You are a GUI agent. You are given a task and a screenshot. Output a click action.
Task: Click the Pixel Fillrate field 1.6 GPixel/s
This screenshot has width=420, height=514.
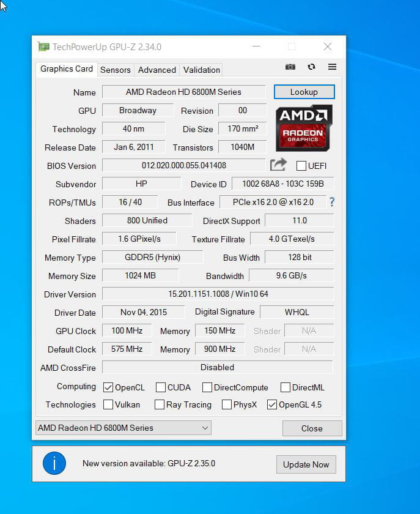(x=139, y=239)
